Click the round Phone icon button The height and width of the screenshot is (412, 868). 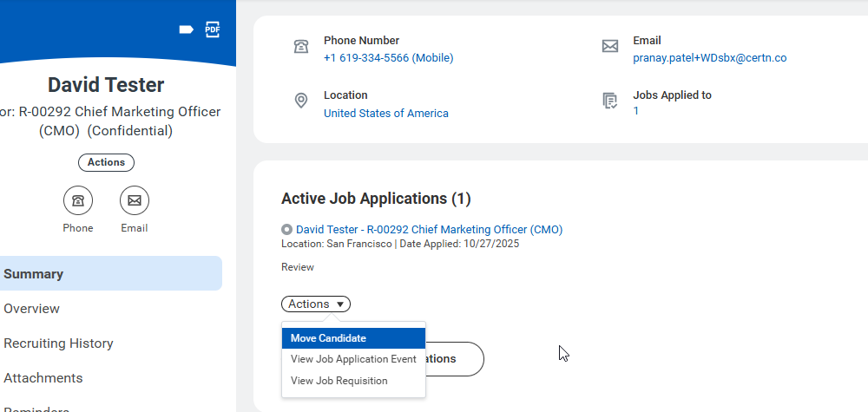coord(78,200)
